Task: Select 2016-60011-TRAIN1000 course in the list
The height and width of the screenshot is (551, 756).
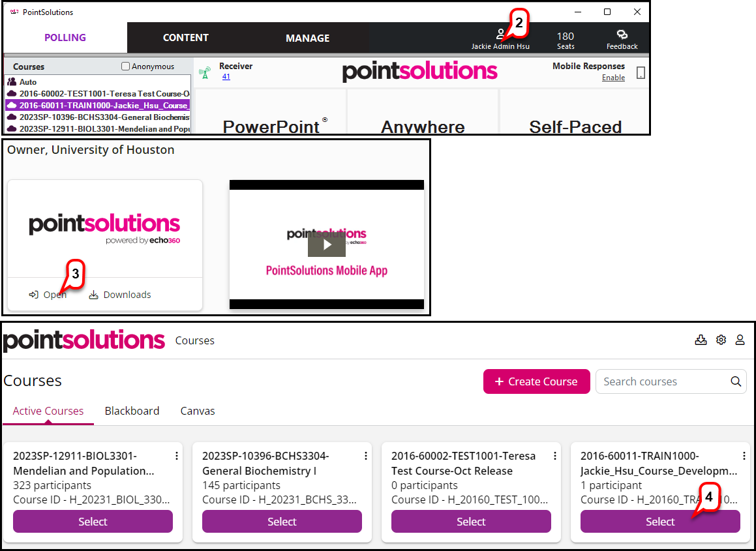Action: click(98, 105)
